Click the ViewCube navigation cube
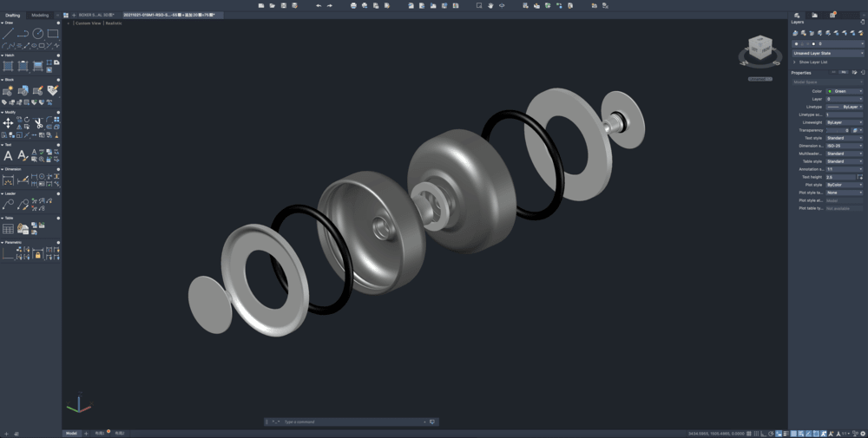 click(759, 47)
